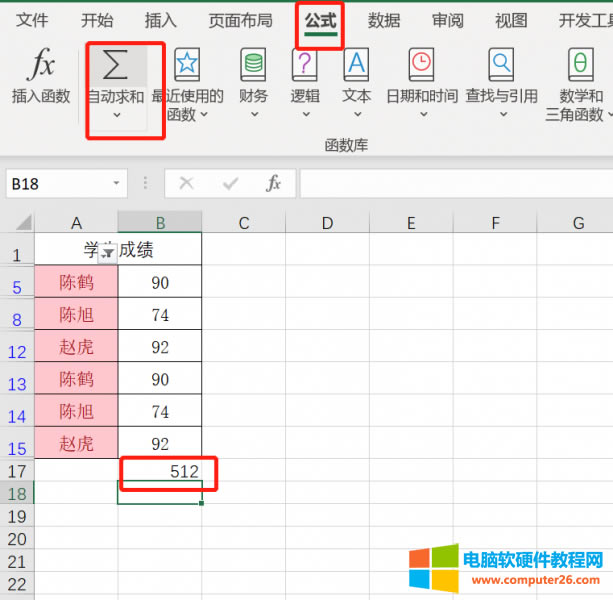Viewport: 613px width, 600px height.
Task: Expand the Date and Time dropdown arrow
Action: [x=423, y=115]
